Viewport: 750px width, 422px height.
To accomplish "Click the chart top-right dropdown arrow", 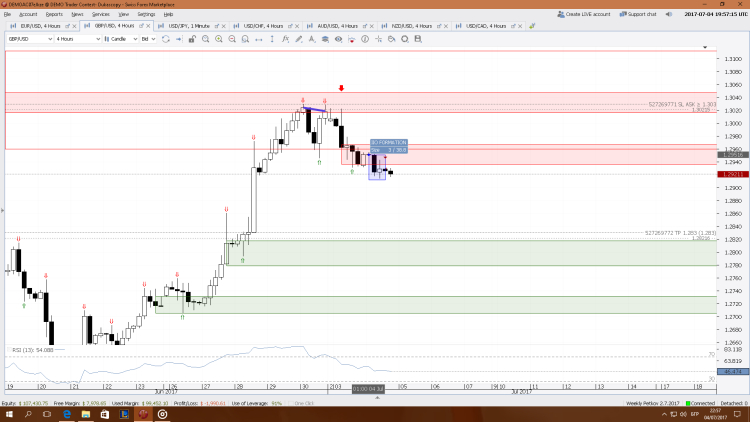I will pos(705,47).
